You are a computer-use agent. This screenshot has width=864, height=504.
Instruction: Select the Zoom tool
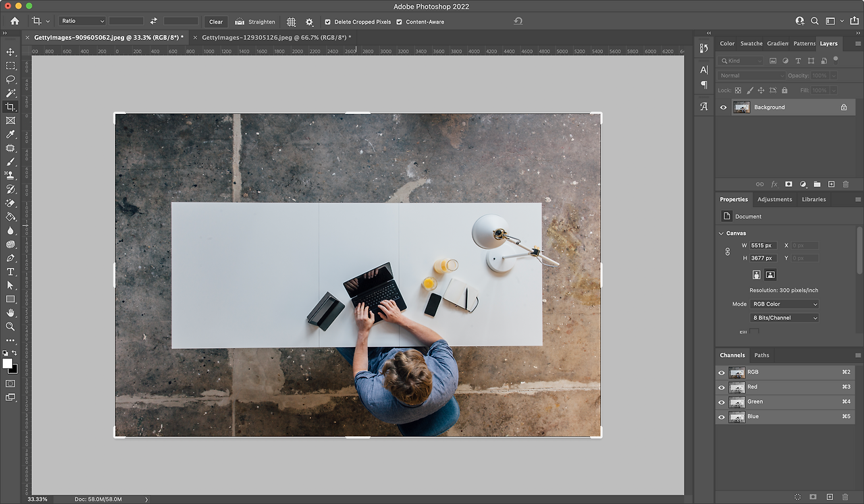tap(10, 327)
